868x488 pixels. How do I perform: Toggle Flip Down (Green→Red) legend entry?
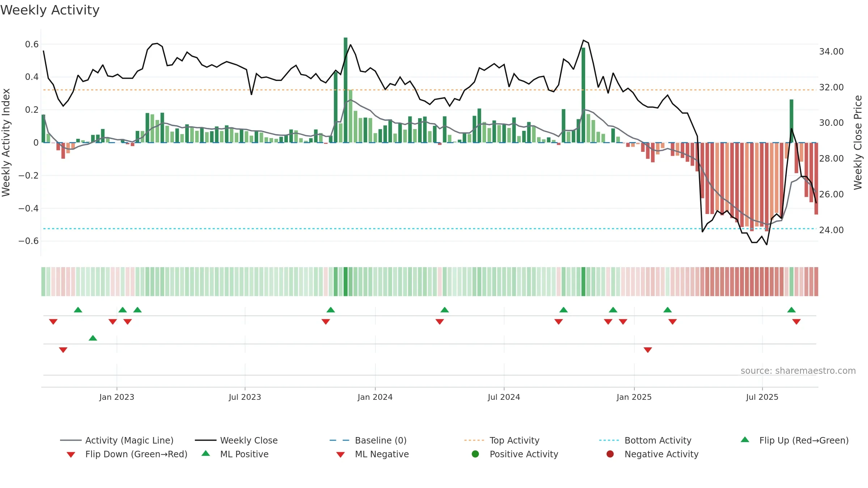pyautogui.click(x=127, y=454)
